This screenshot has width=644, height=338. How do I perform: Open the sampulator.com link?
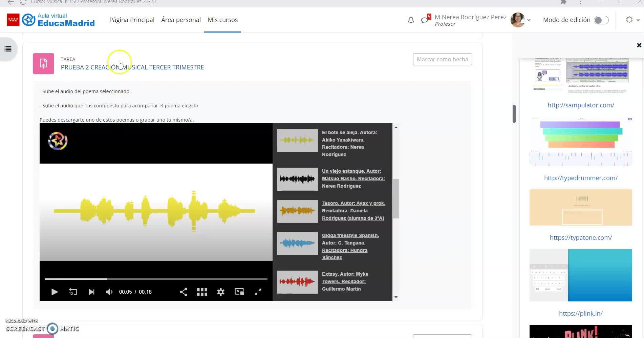tap(581, 105)
